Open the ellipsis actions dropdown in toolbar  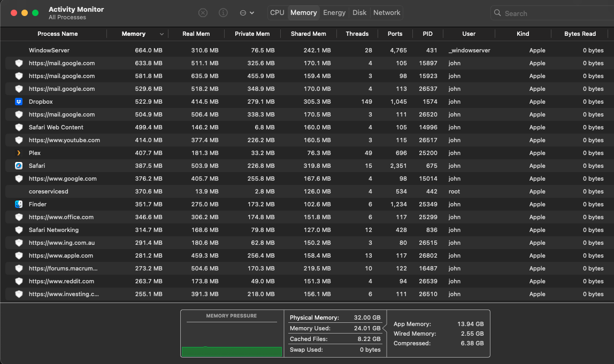click(x=247, y=13)
